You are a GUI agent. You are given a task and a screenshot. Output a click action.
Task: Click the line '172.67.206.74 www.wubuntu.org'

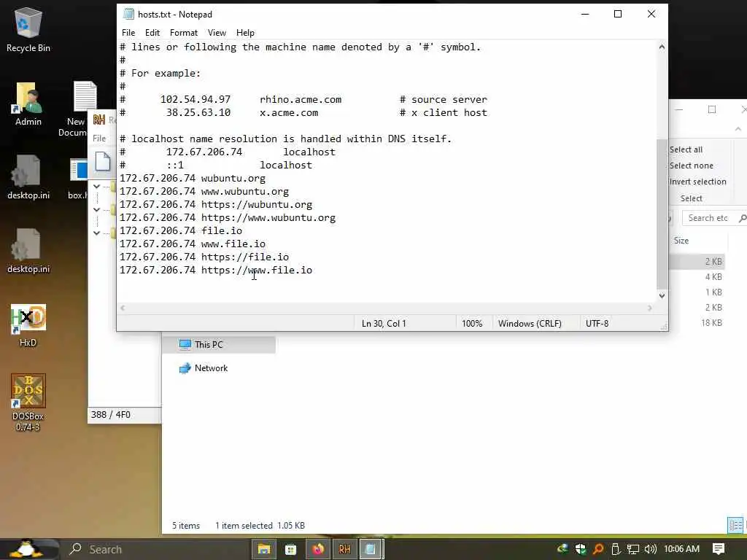pos(204,192)
